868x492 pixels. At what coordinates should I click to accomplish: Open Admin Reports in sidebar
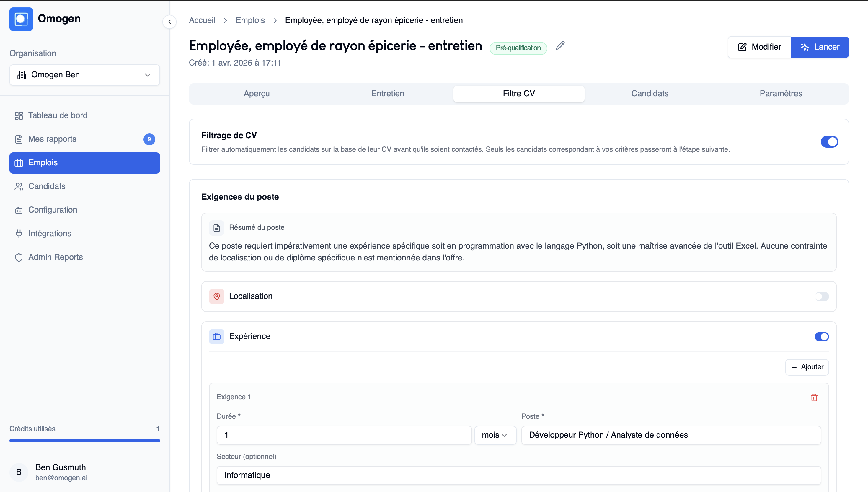pos(56,257)
